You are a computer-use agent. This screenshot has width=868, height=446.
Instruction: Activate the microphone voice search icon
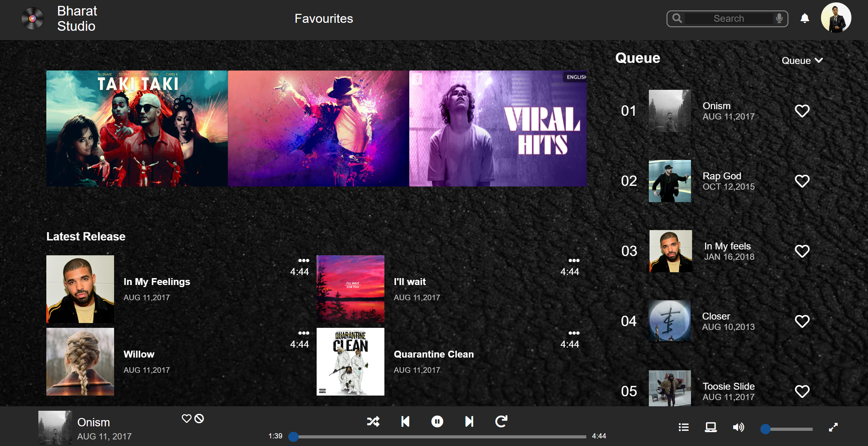(779, 18)
